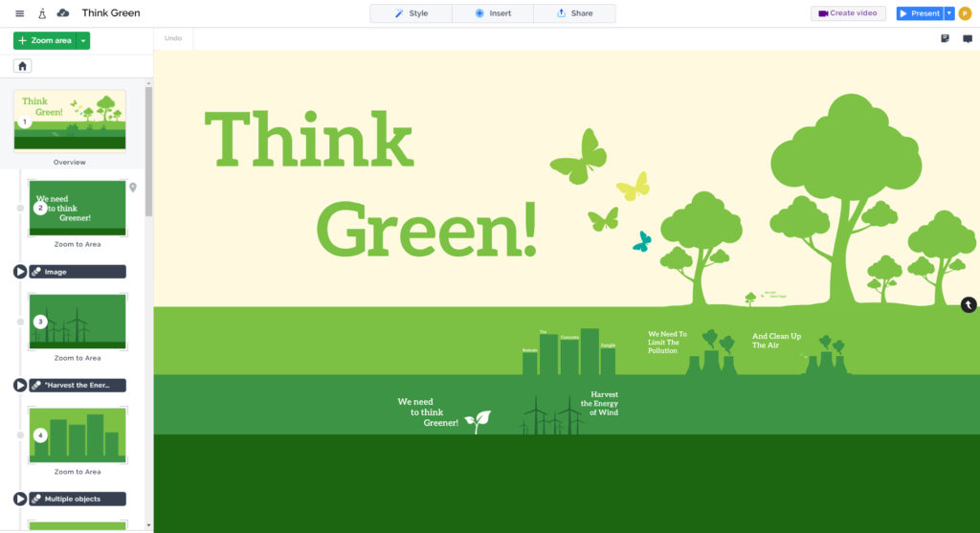Click the Create video button
This screenshot has height=533, width=980.
(x=848, y=13)
